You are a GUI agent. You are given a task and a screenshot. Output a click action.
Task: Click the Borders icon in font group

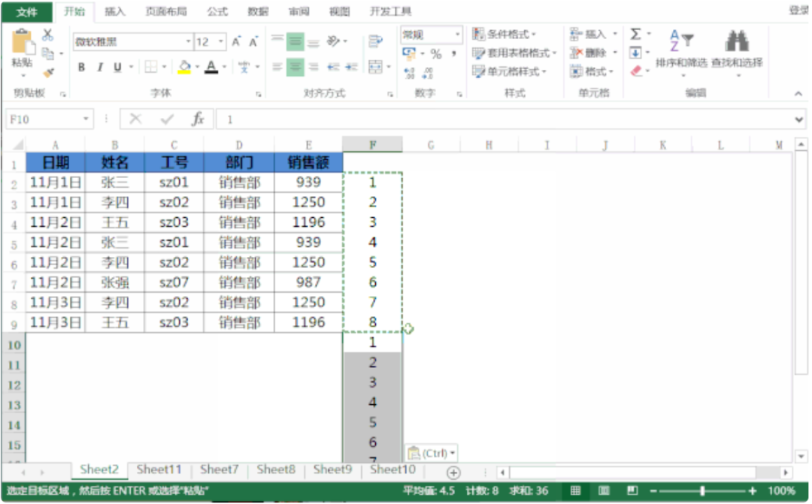pos(150,67)
